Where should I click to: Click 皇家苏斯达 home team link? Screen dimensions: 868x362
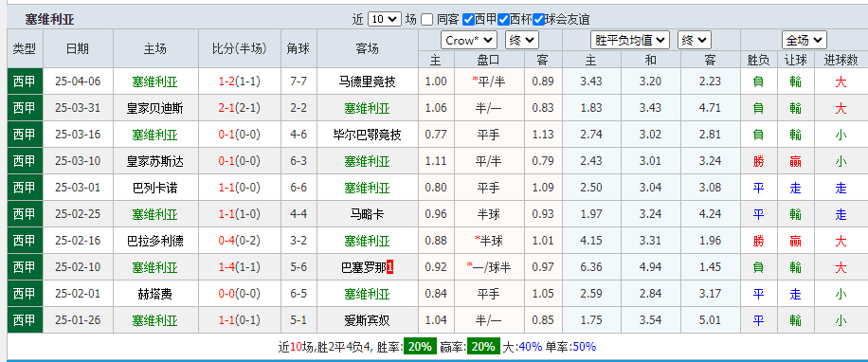pos(154,162)
